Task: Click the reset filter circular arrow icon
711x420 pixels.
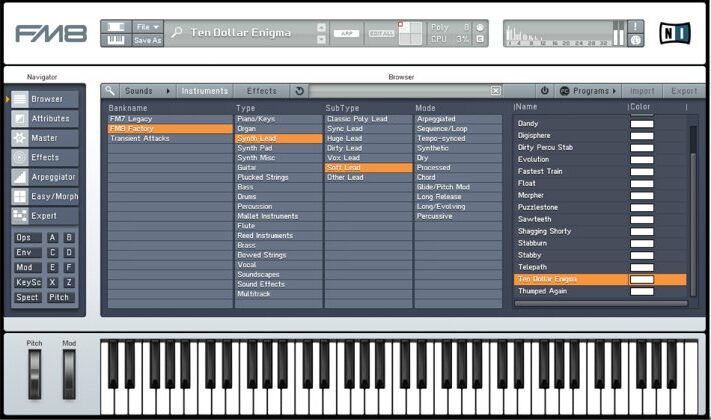Action: click(299, 91)
